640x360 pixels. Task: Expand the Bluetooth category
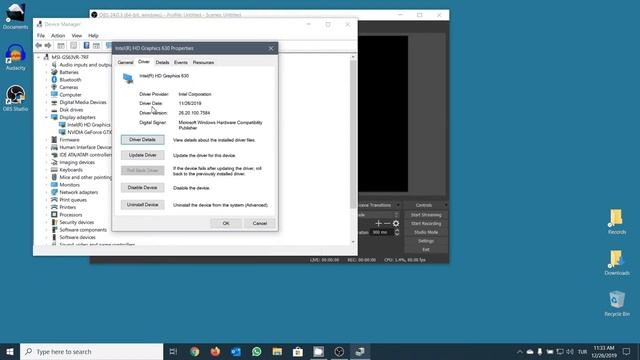click(46, 80)
